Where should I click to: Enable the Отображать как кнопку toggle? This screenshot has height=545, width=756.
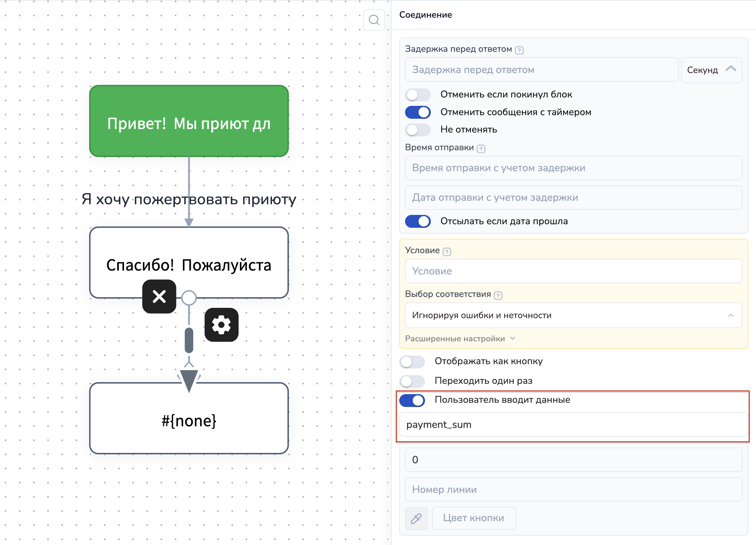(x=412, y=361)
